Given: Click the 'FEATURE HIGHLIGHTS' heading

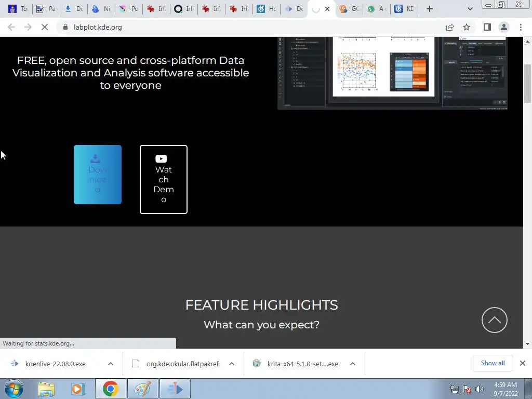Looking at the screenshot, I should [x=262, y=305].
